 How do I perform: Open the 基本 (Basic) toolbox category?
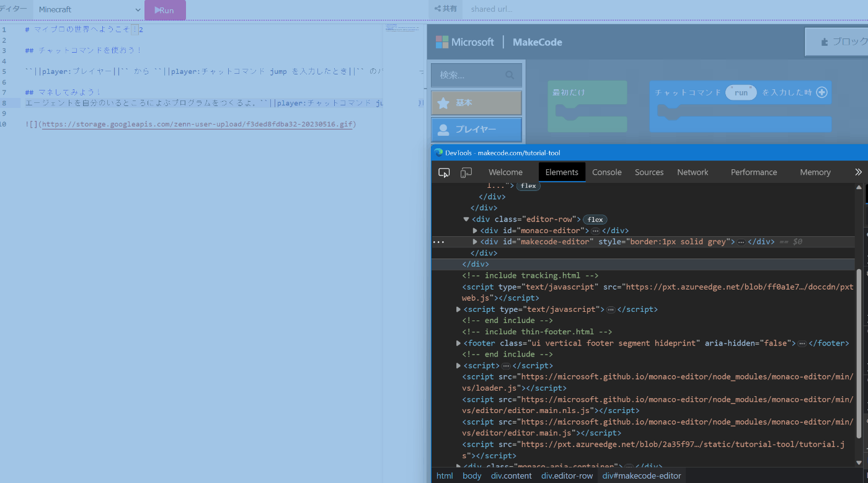click(x=476, y=103)
